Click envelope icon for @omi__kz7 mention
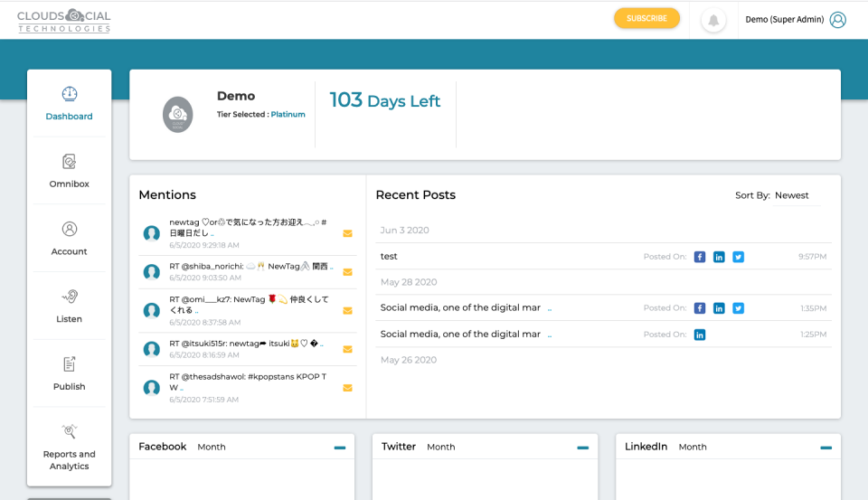 tap(347, 311)
